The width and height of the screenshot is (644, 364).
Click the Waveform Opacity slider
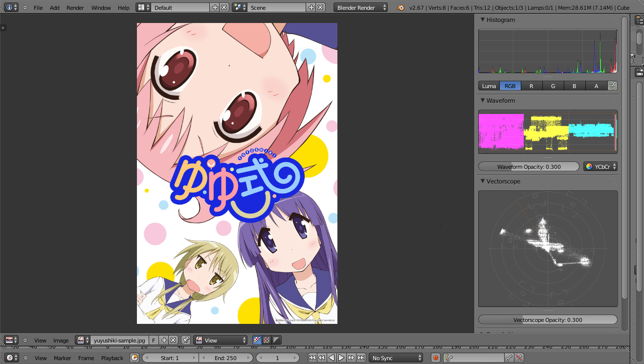coord(529,166)
